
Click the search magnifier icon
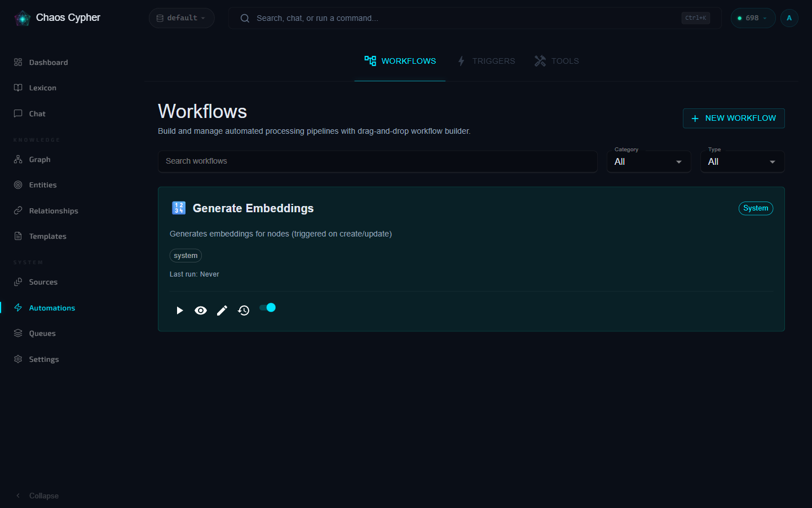point(245,18)
